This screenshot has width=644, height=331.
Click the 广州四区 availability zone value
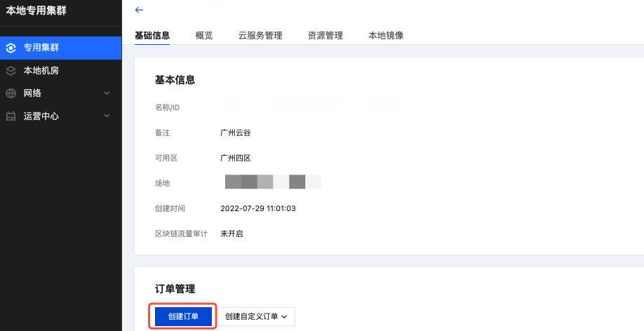point(235,158)
